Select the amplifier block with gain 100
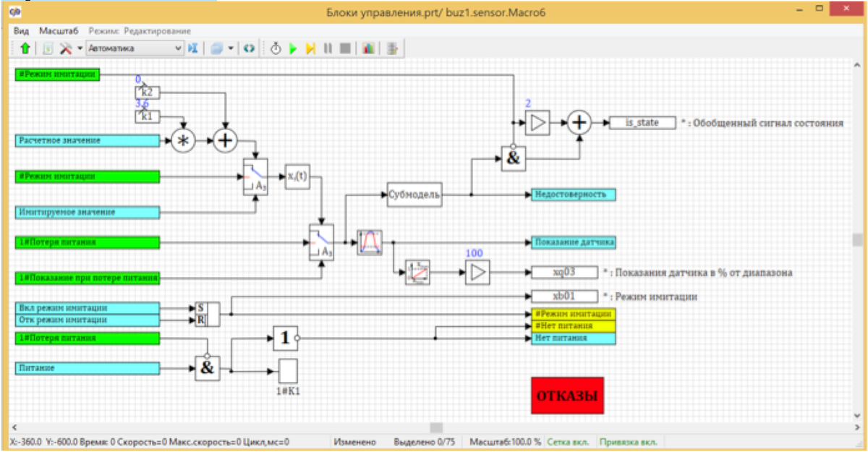This screenshot has width=868, height=452. pos(477,273)
